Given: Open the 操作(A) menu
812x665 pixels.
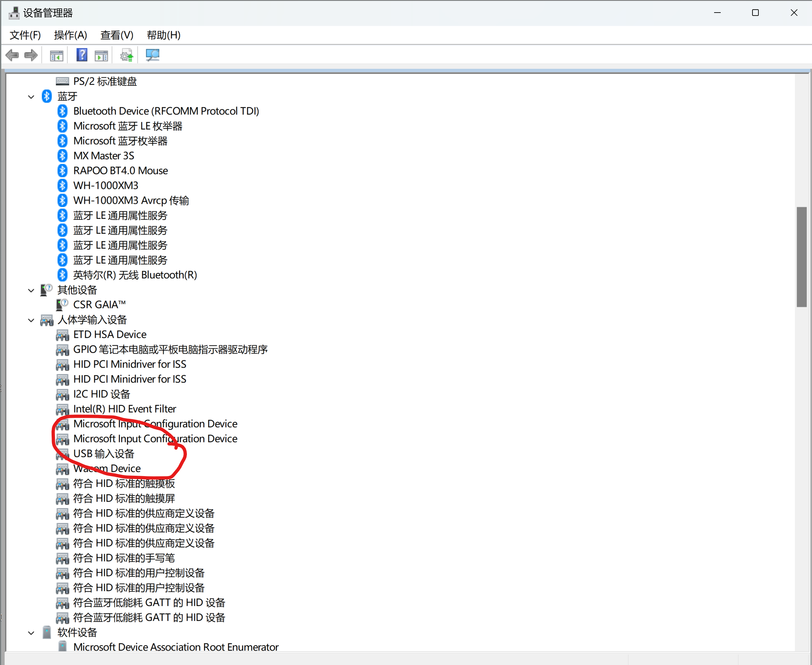Looking at the screenshot, I should point(70,35).
